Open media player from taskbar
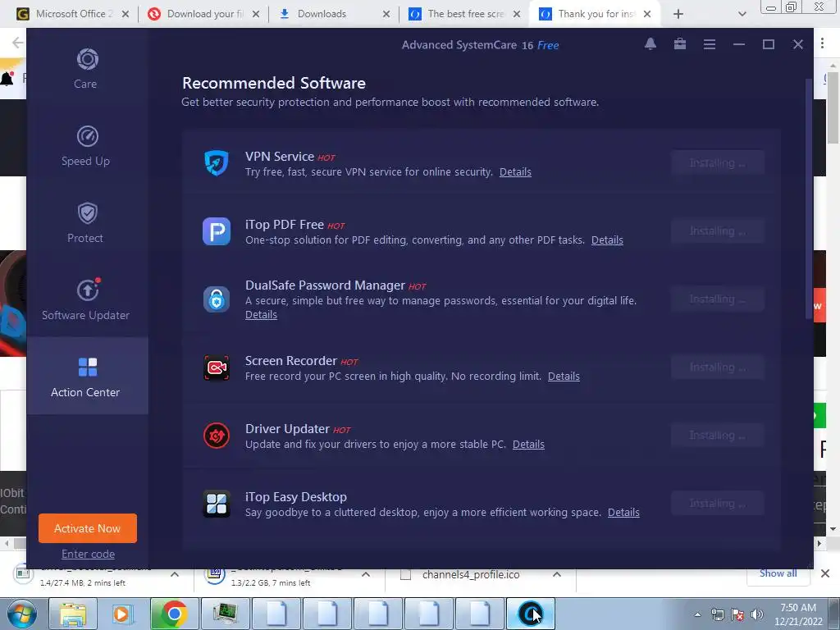840x630 pixels. 123,614
